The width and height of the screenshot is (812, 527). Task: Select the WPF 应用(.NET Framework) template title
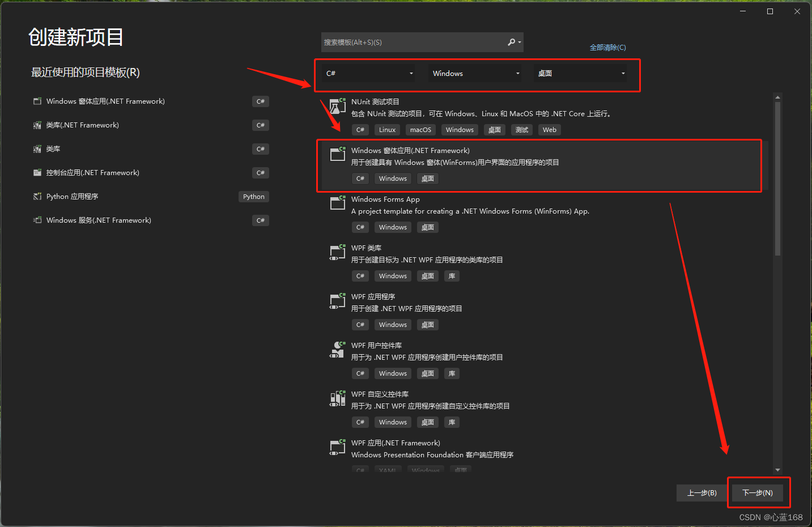click(396, 443)
